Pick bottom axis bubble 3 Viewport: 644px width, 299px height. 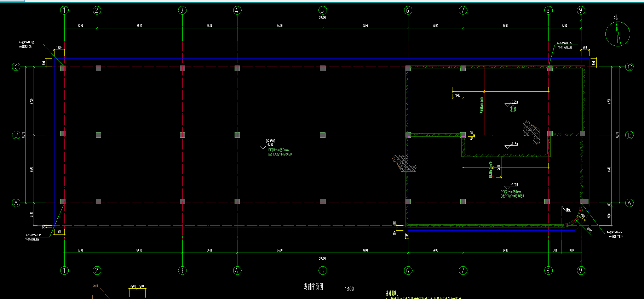pos(182,271)
